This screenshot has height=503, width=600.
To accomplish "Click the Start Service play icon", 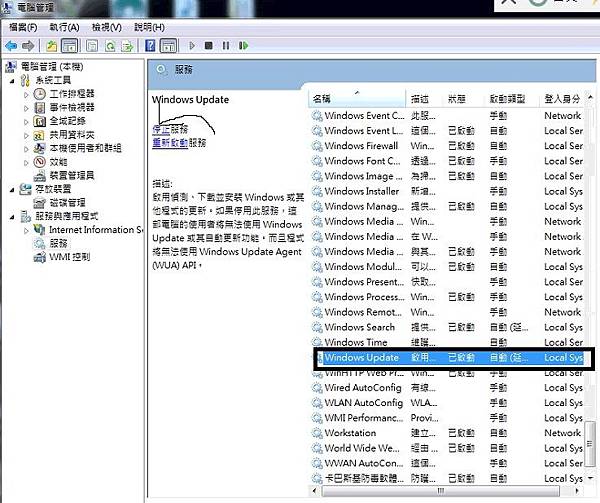I will 192,46.
